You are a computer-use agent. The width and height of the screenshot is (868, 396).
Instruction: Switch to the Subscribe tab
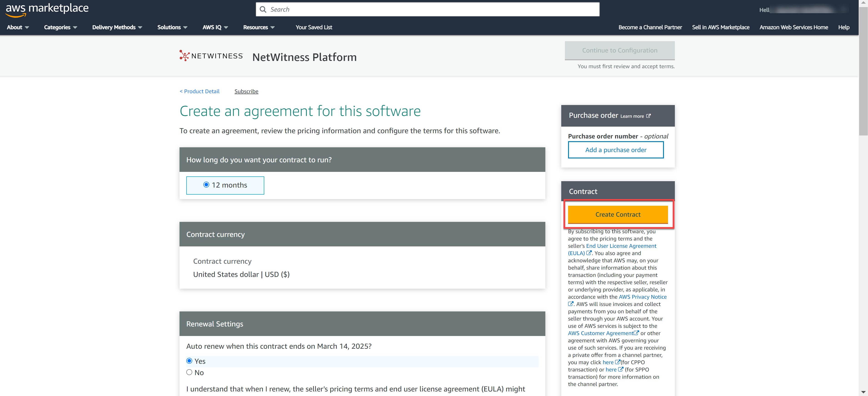(246, 91)
